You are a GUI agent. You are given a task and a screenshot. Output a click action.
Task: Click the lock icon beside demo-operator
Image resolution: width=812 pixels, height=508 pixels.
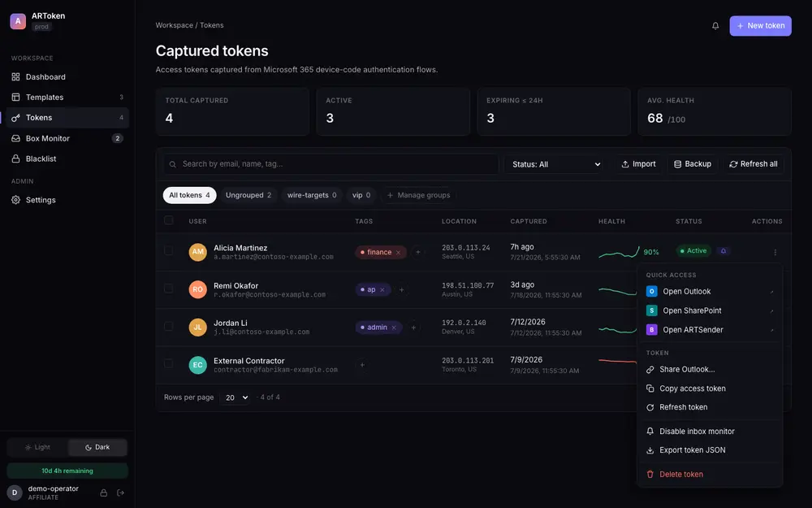pos(104,493)
